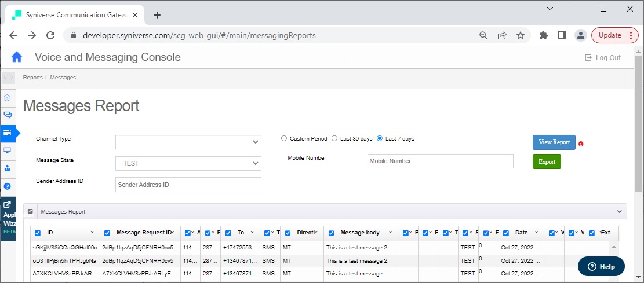Toggle the browser side panel icon
Viewport: 644px width, 283px height.
(x=562, y=35)
